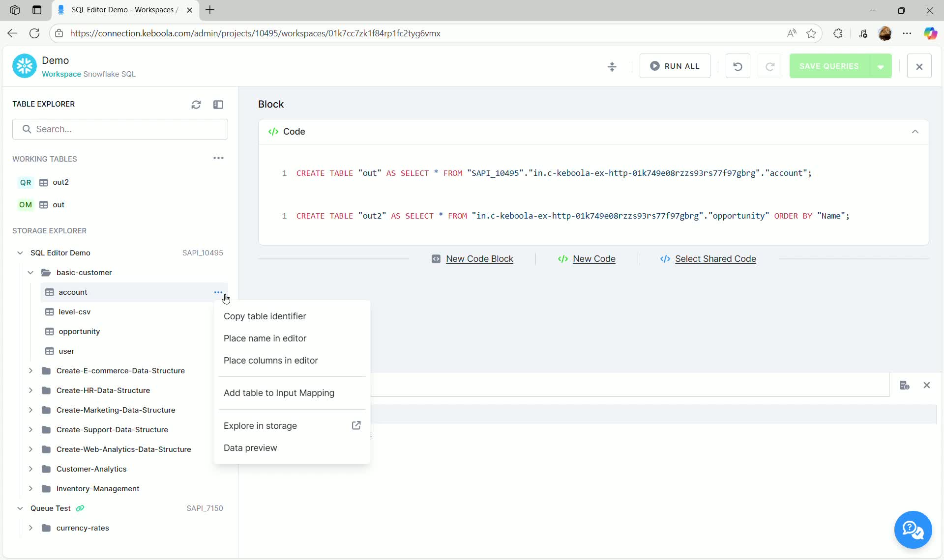The height and width of the screenshot is (560, 944).
Task: Expand the Inventory-Management folder
Action: (30, 488)
